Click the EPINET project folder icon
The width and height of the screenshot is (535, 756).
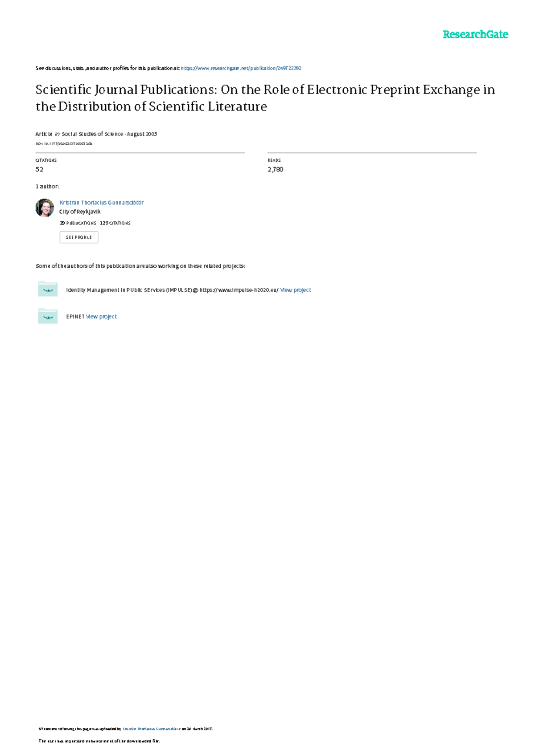click(48, 316)
